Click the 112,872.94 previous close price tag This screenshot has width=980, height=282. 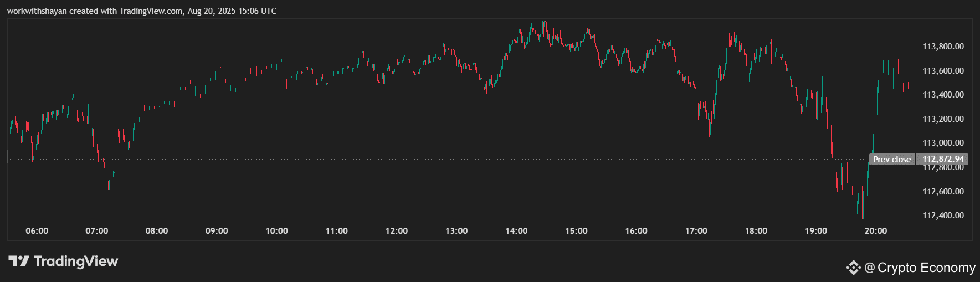(x=943, y=160)
